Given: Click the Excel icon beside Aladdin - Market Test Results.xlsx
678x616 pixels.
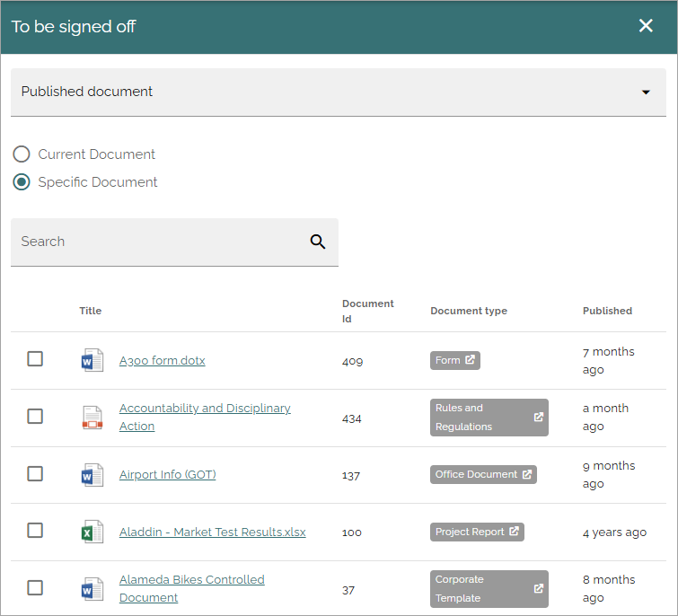Looking at the screenshot, I should coord(92,532).
